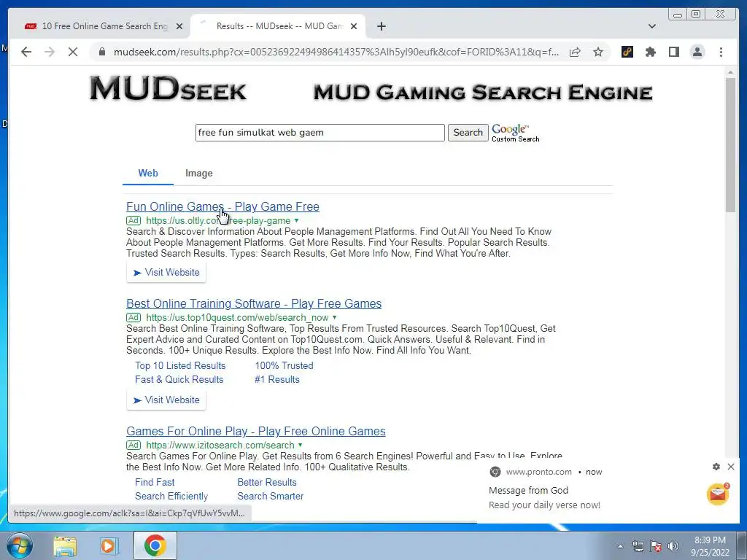Viewport: 747px width, 560px height.
Task: Open the Chrome three-dot menu
Action: 721,52
